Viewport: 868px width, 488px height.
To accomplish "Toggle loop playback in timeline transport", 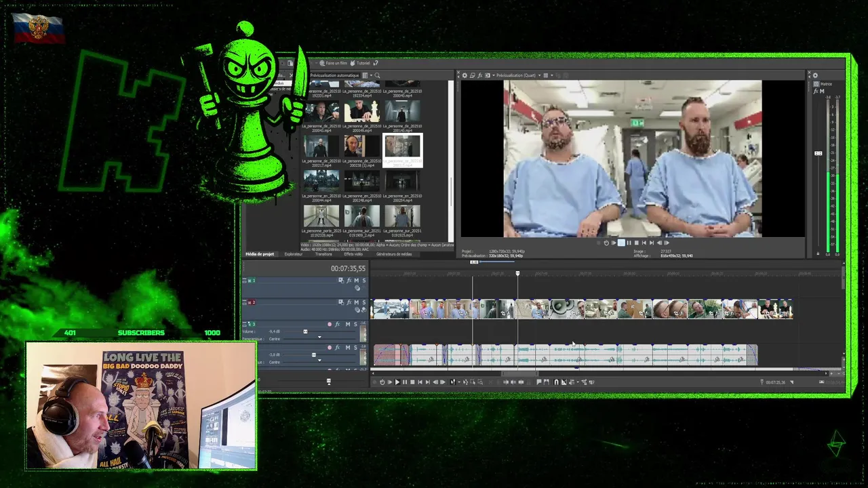I will (382, 382).
